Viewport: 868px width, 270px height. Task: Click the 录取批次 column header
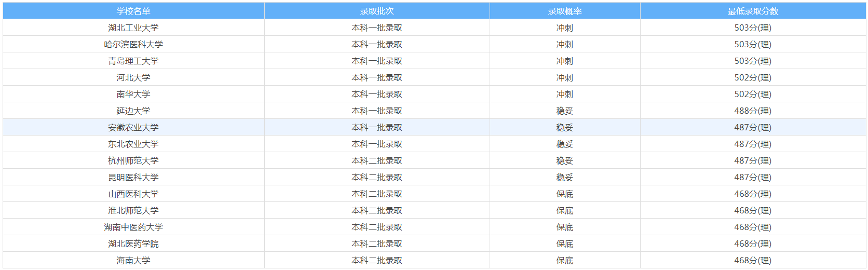coord(377,11)
